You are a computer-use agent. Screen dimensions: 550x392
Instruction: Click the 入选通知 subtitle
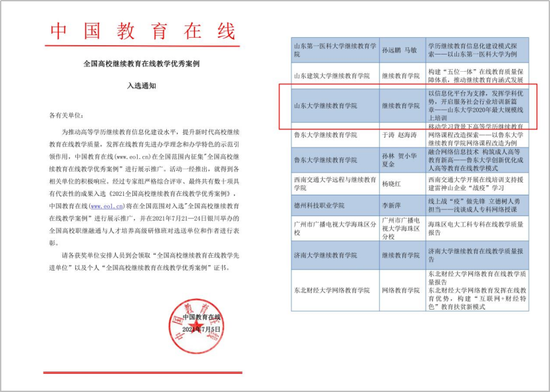point(142,86)
